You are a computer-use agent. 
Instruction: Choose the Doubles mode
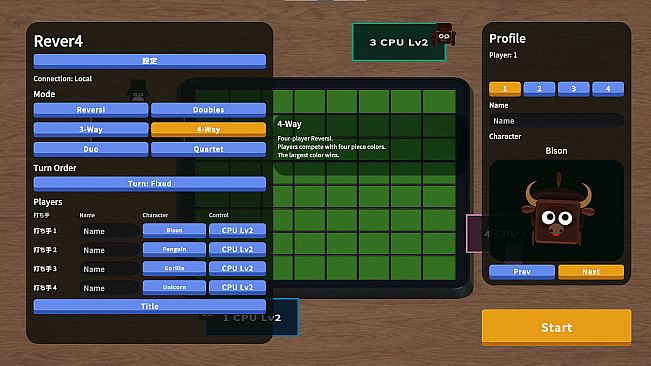[x=208, y=110]
